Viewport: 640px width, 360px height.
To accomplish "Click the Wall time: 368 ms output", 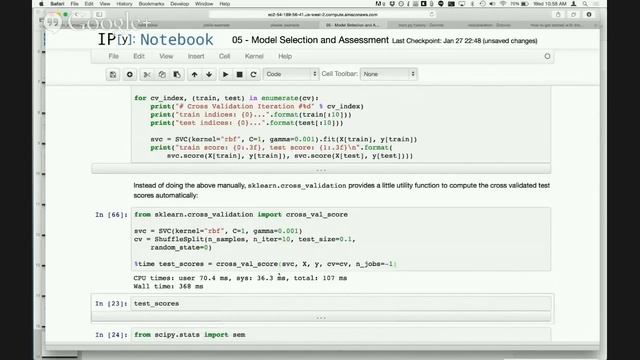I will point(168,287).
